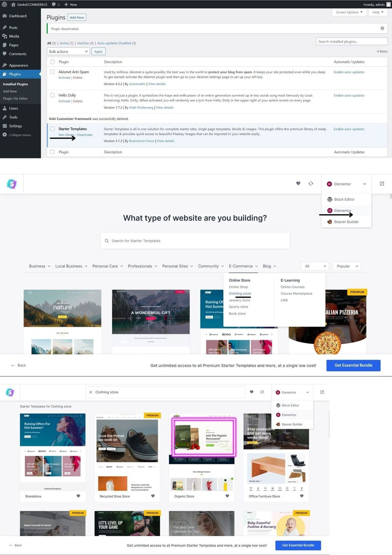Activate the Akismet Anti-Spam plugin
The width and height of the screenshot is (392, 555).
pyautogui.click(x=64, y=78)
